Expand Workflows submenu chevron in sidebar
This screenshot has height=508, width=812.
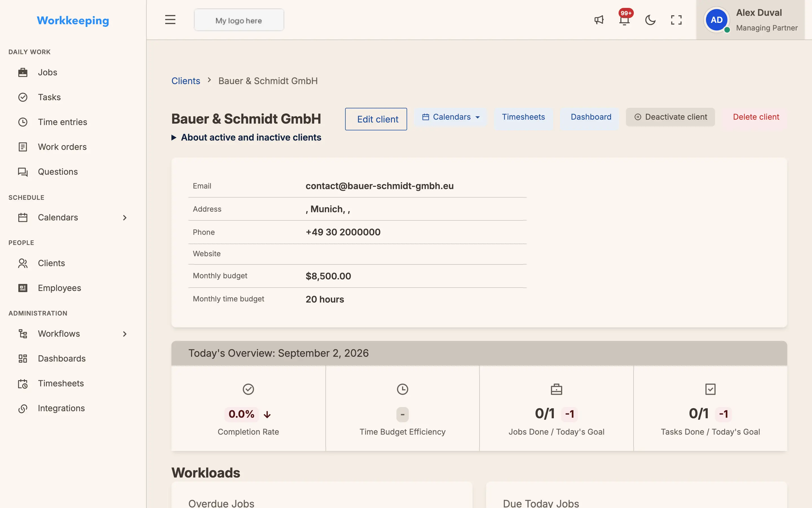pos(125,334)
